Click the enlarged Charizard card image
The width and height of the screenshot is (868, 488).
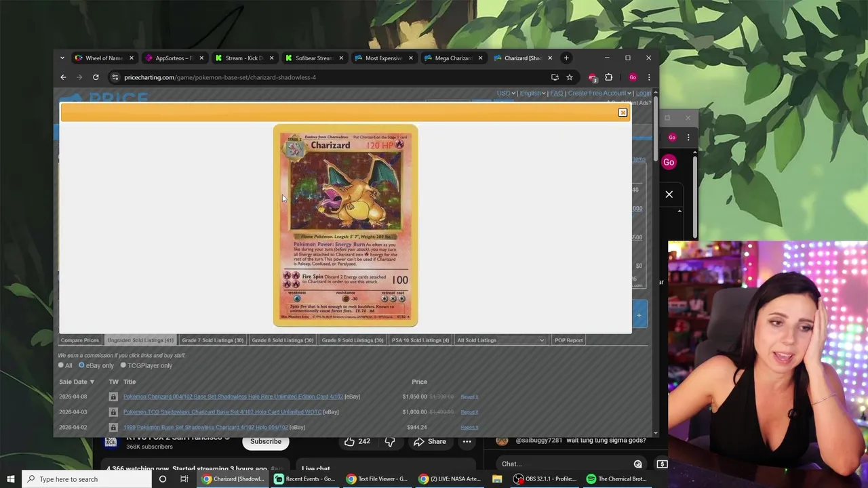coord(346,226)
